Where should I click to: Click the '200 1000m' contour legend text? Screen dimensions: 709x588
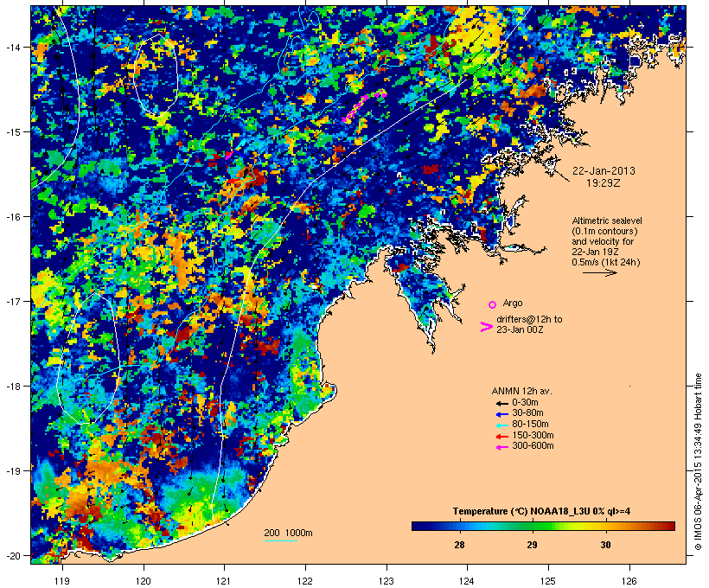click(x=288, y=533)
